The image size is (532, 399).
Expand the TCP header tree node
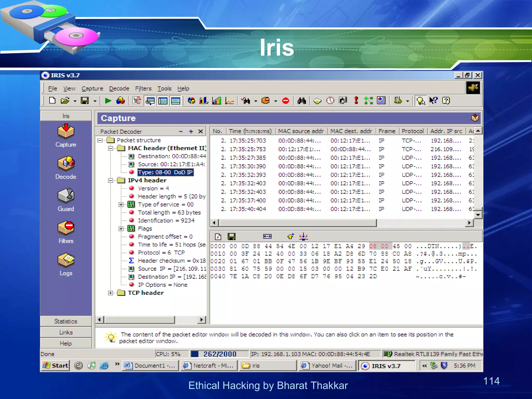(x=111, y=293)
